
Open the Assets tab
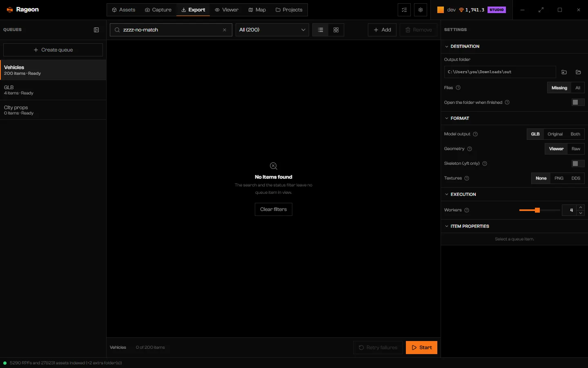123,10
